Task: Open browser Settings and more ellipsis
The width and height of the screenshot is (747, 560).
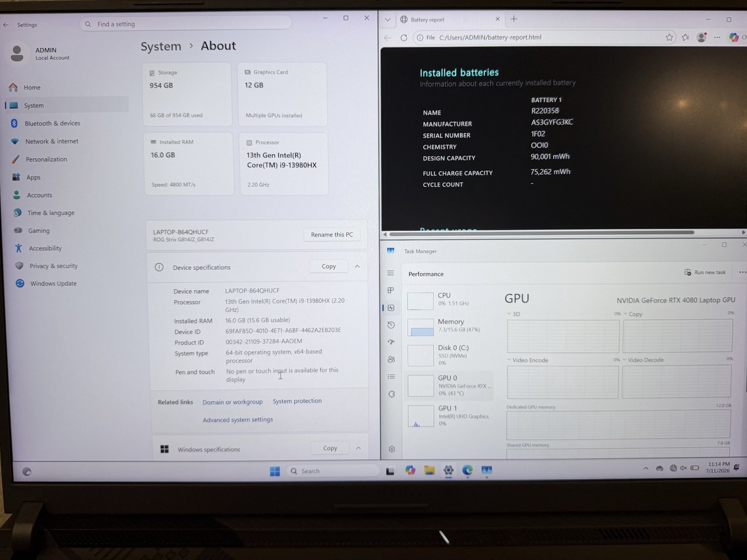Action: pyautogui.click(x=717, y=37)
